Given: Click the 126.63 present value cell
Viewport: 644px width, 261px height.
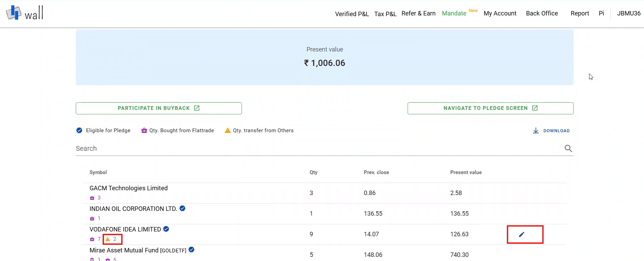Looking at the screenshot, I should [x=459, y=234].
